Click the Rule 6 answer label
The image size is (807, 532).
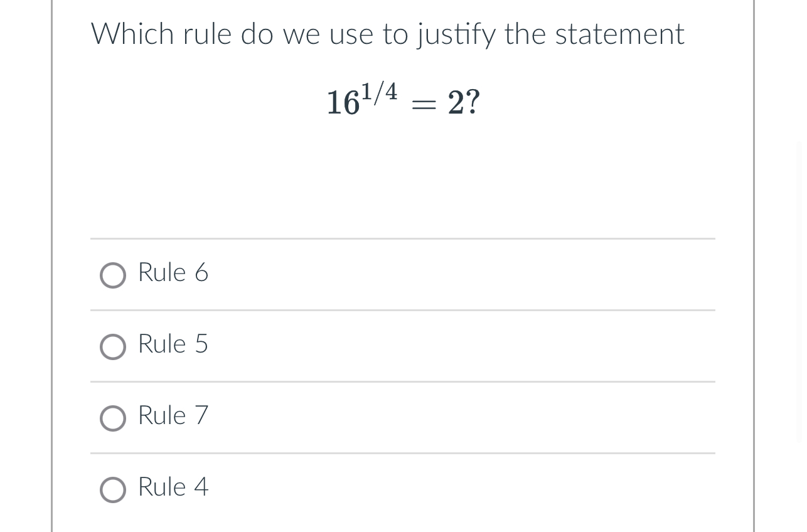tap(173, 273)
